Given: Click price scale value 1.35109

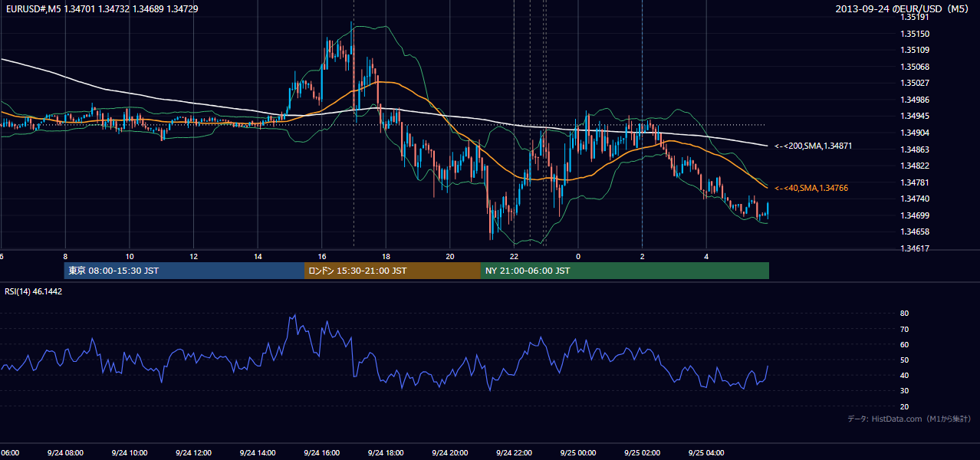Looking at the screenshot, I should point(915,50).
